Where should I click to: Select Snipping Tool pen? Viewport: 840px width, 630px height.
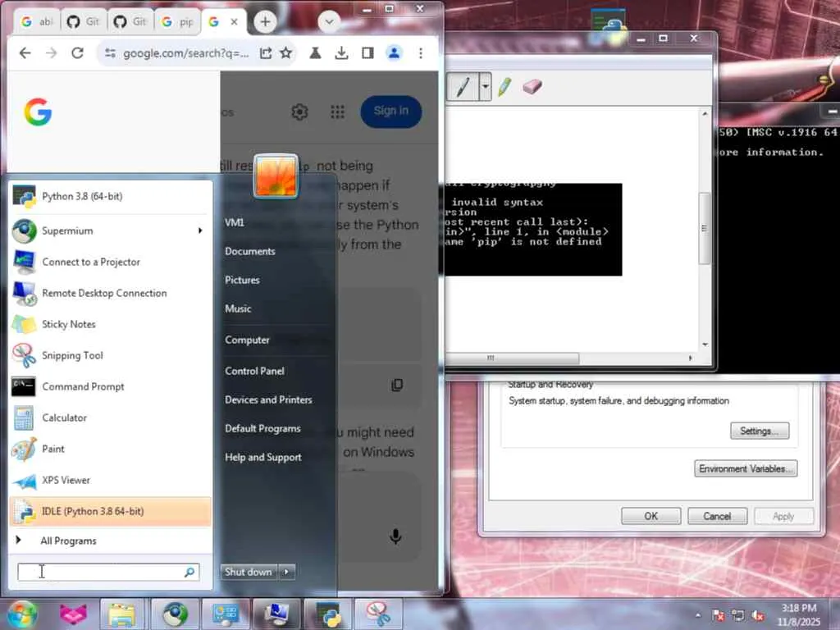point(463,86)
